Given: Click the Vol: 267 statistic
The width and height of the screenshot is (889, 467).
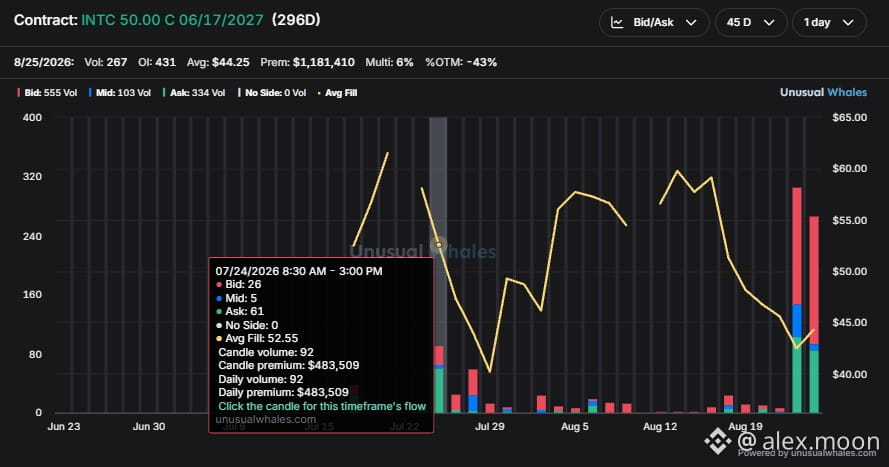Looking at the screenshot, I should coord(105,62).
